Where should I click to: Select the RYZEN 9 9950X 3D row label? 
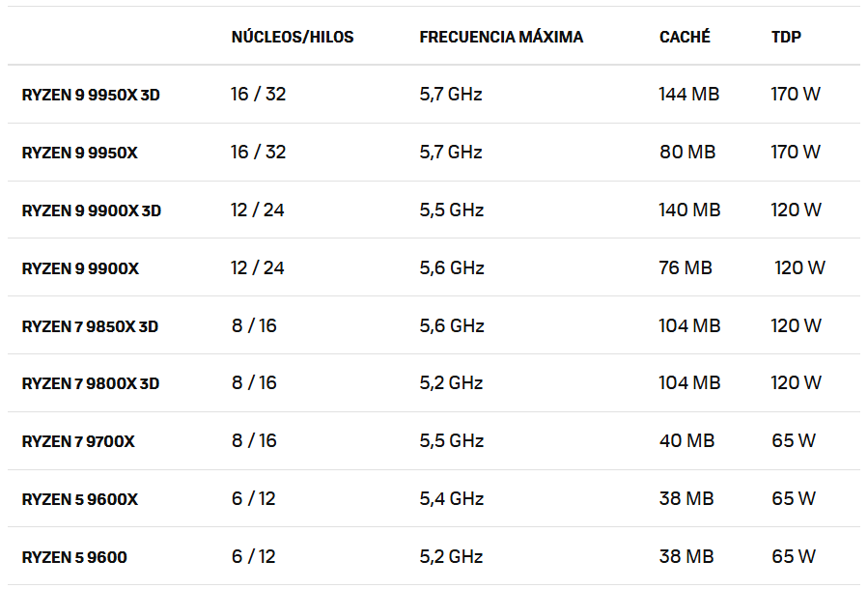pyautogui.click(x=91, y=95)
